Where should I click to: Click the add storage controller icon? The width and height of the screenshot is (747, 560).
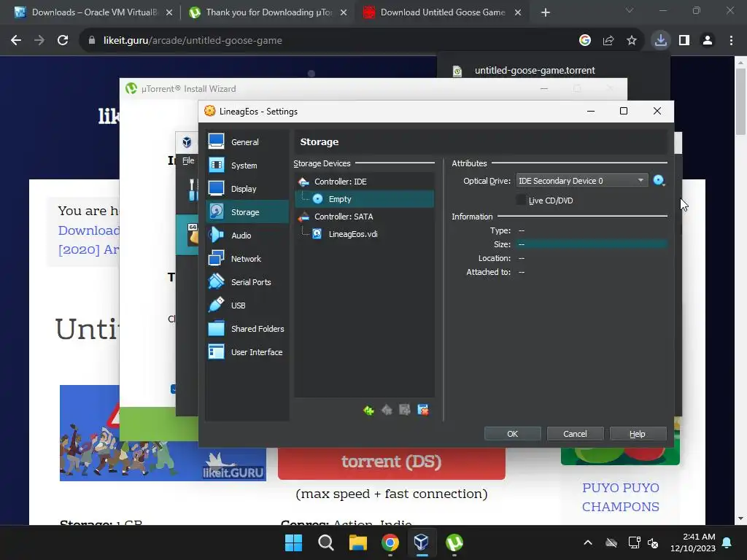pos(368,410)
